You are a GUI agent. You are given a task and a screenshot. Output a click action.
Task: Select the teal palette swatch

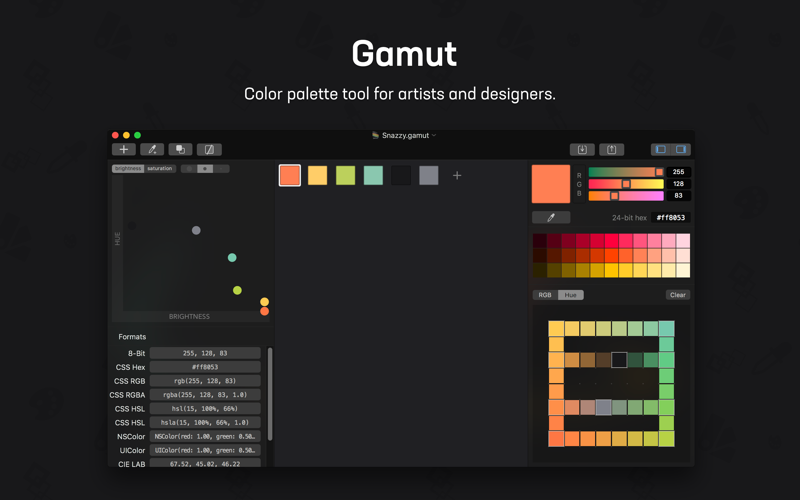[x=373, y=176]
